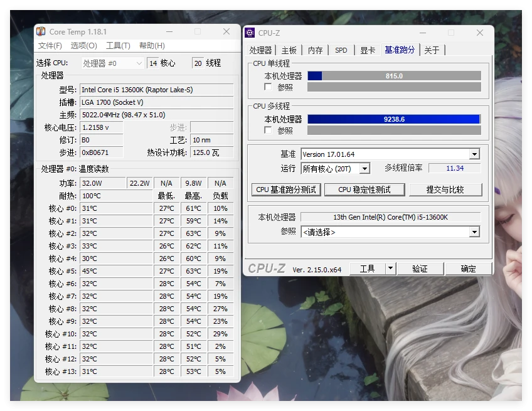Click the CPU 基准跑分测试 button
The image size is (532, 411).
point(287,189)
